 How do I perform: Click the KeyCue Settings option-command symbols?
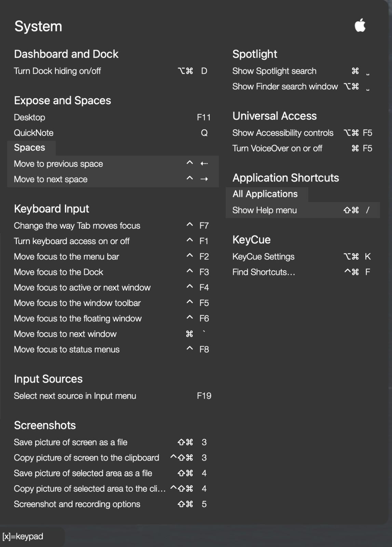[351, 257]
